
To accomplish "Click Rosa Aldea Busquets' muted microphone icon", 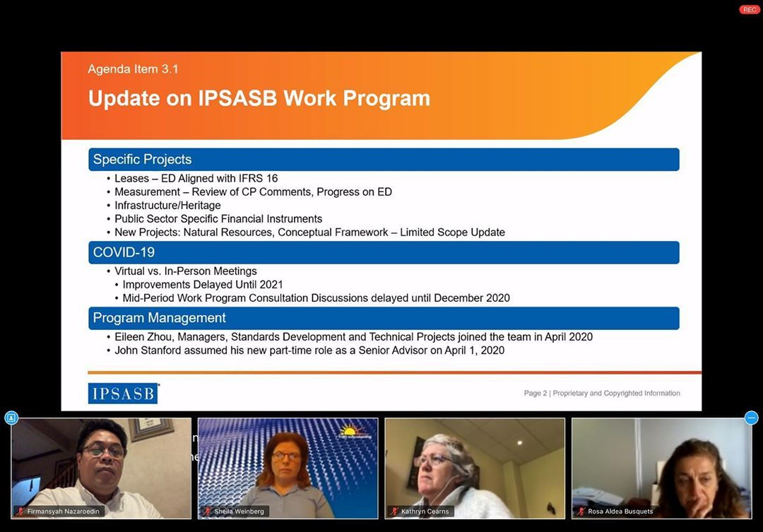I will click(581, 512).
